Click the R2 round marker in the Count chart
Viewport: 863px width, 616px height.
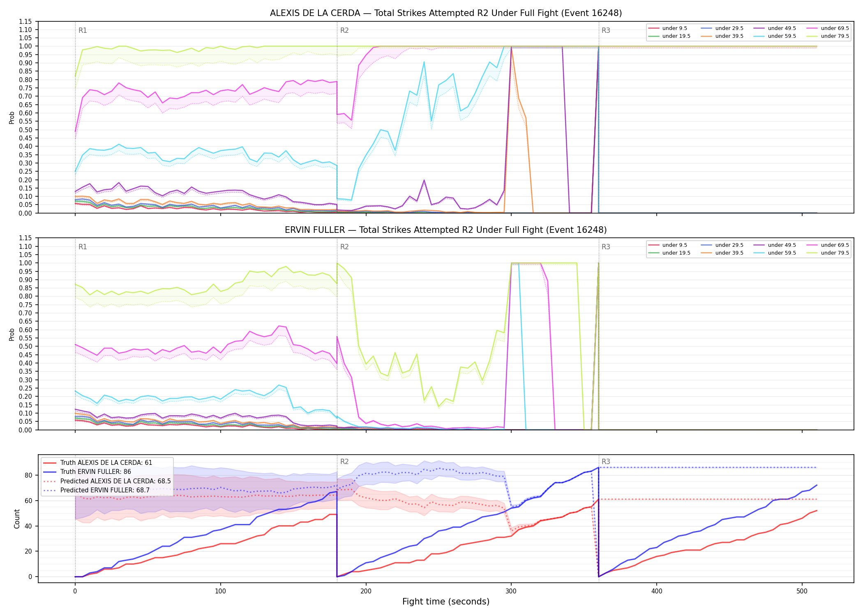tap(344, 462)
